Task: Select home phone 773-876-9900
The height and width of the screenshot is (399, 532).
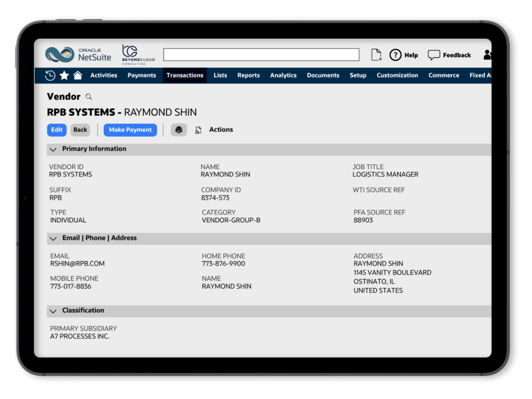Action: point(223,263)
